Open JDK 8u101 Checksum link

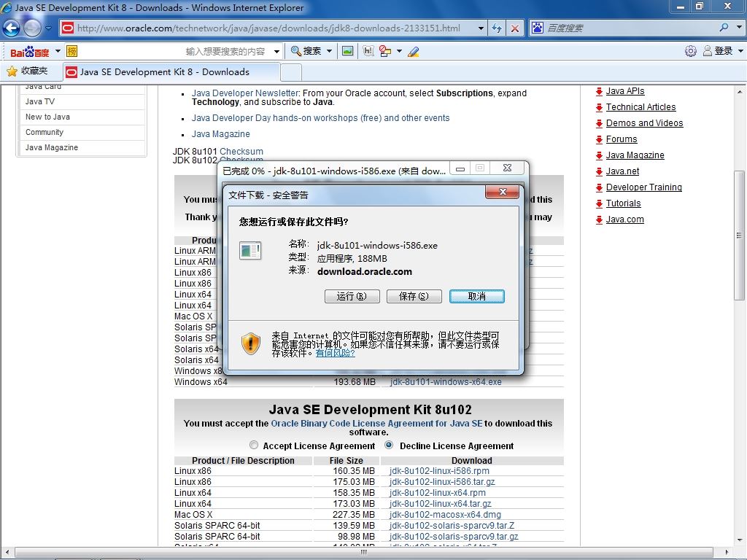[x=241, y=151]
